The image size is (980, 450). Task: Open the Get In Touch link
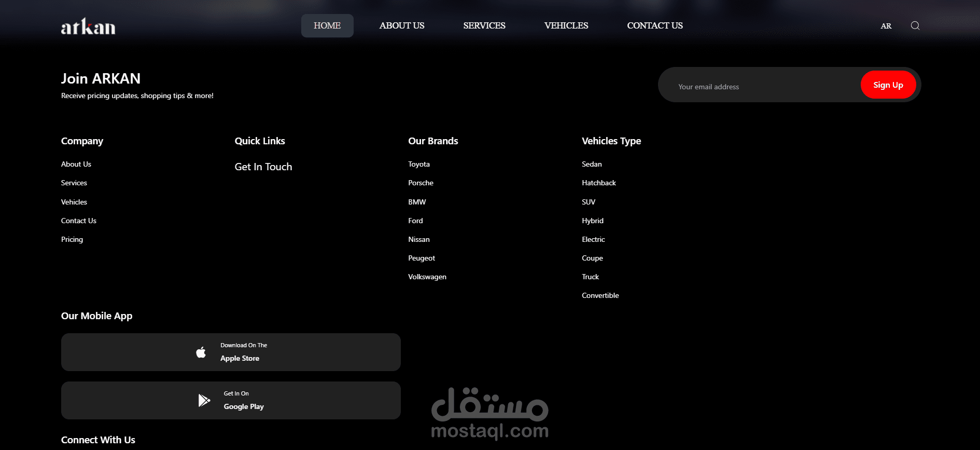pyautogui.click(x=263, y=167)
